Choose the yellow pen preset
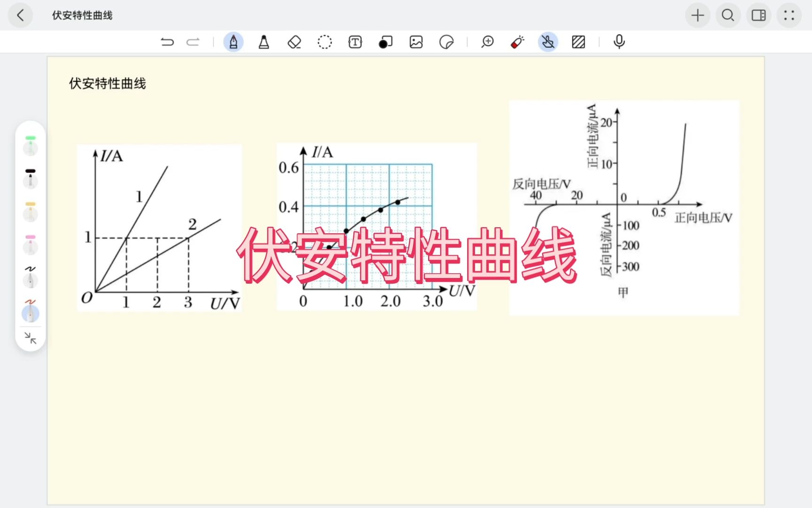Screen dimensions: 812x508 (31, 212)
